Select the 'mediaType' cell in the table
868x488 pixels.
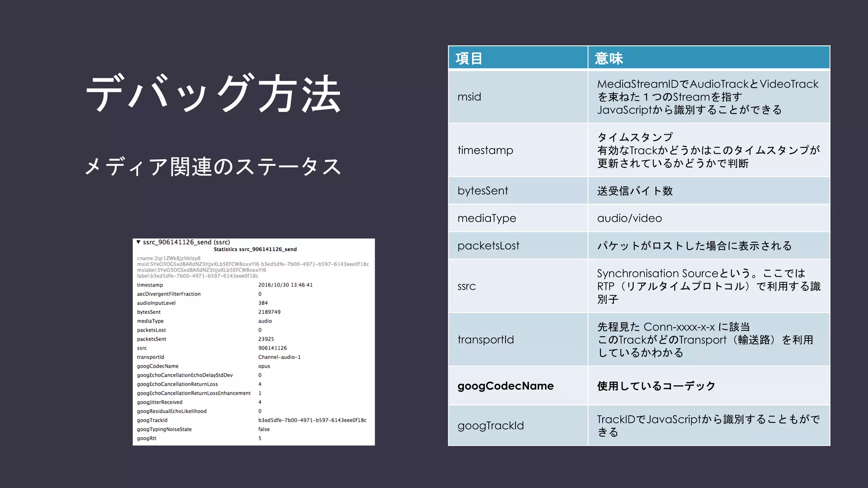[x=518, y=218]
